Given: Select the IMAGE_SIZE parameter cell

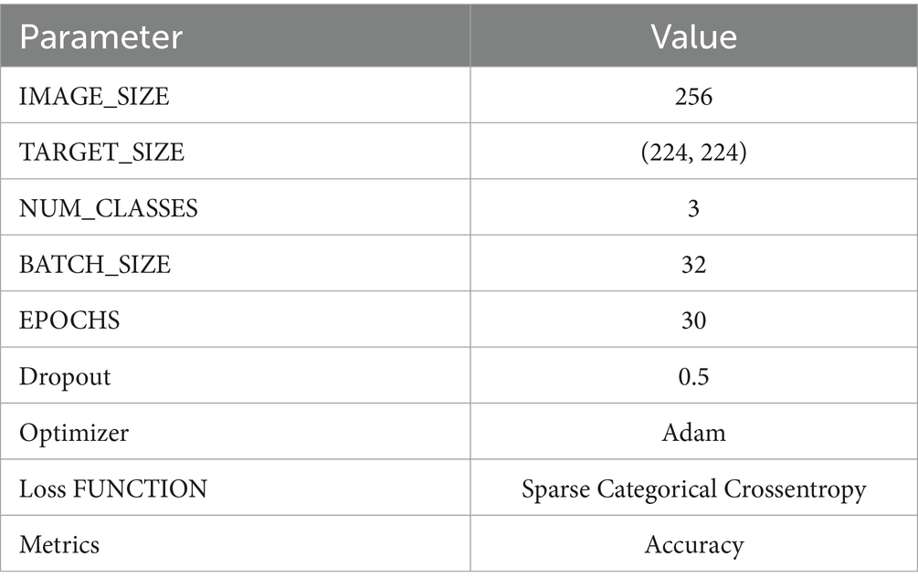Looking at the screenshot, I should point(94,96).
